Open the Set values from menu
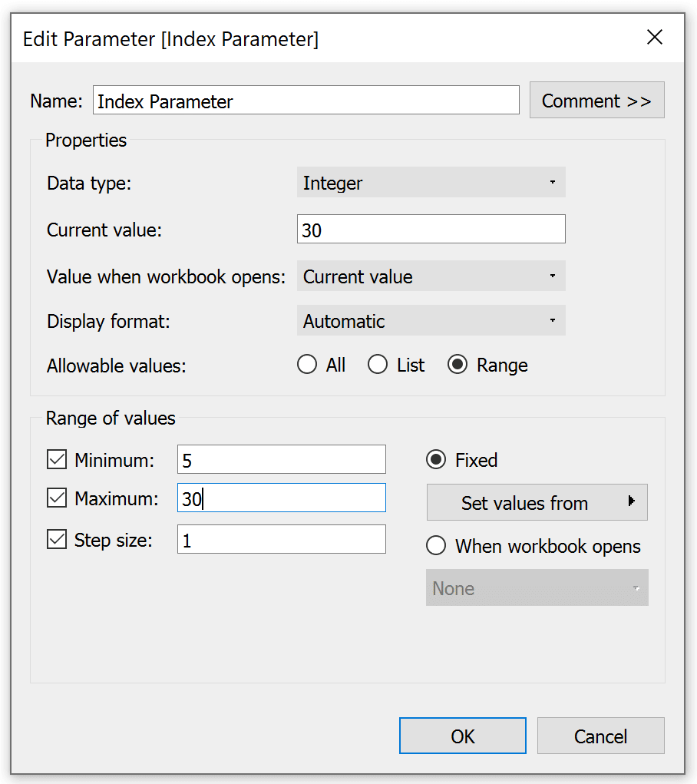This screenshot has height=784, width=697. (x=537, y=502)
